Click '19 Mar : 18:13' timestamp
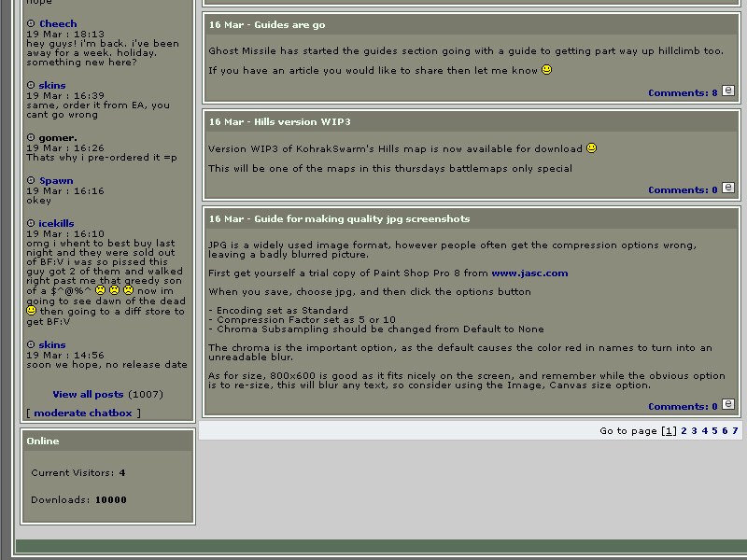 tap(65, 34)
